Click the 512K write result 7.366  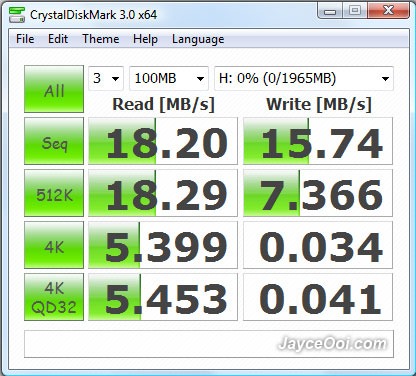point(318,193)
